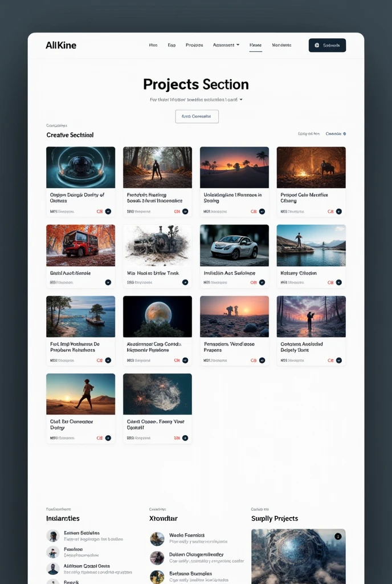Click the dark circle icon on the red van card
Screen dimensions: 392x584
pyautogui.click(x=108, y=282)
